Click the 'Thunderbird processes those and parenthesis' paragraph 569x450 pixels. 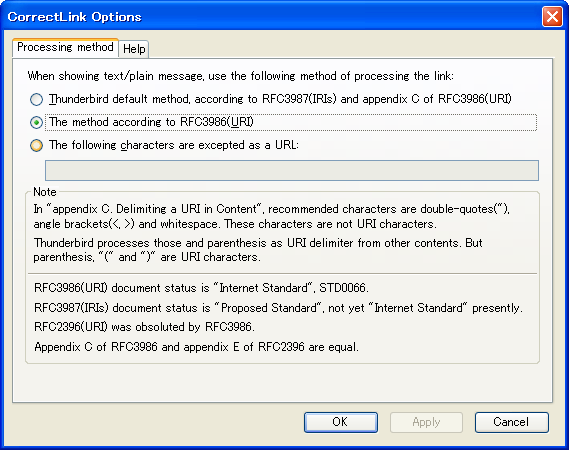coord(258,250)
